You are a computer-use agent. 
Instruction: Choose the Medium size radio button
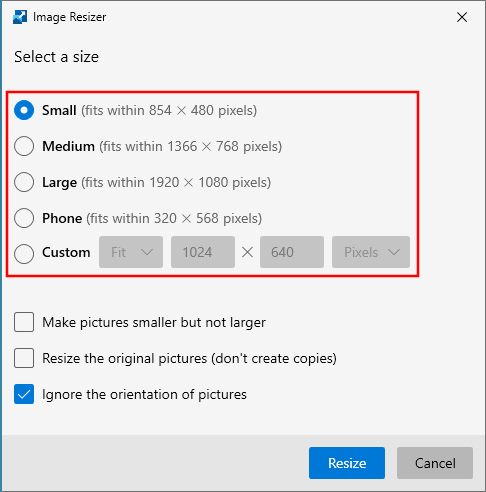point(24,146)
